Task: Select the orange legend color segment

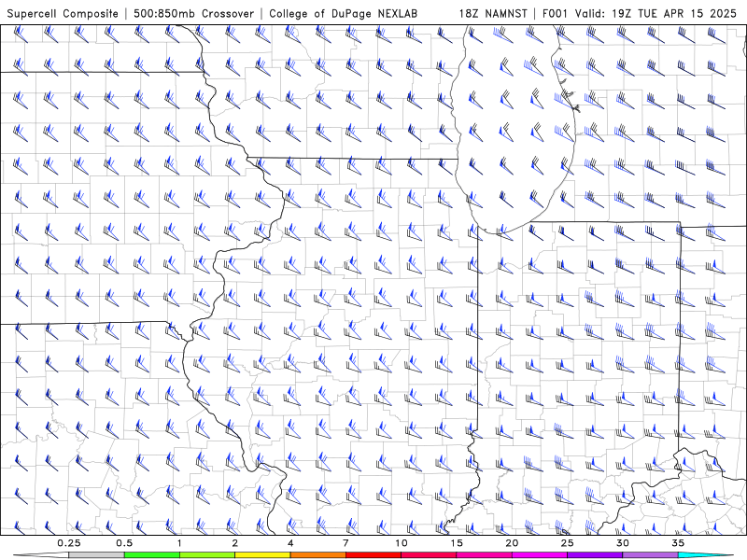Action: point(317,555)
